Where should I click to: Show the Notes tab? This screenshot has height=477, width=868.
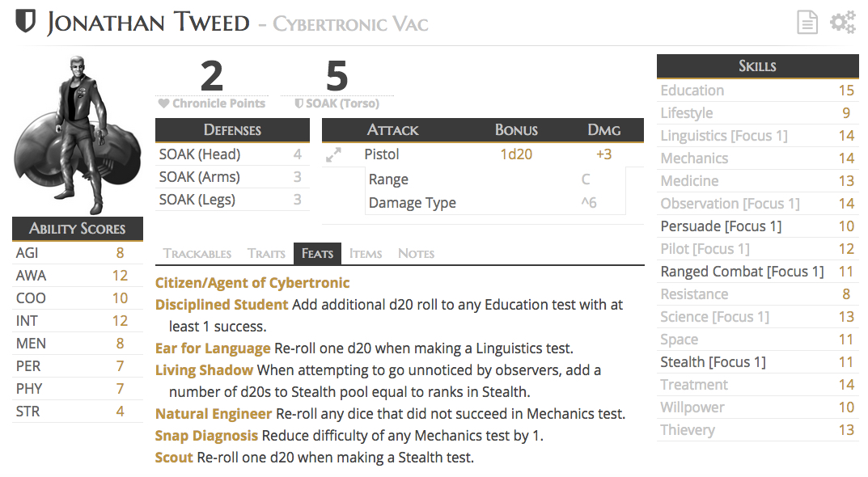pyautogui.click(x=417, y=253)
